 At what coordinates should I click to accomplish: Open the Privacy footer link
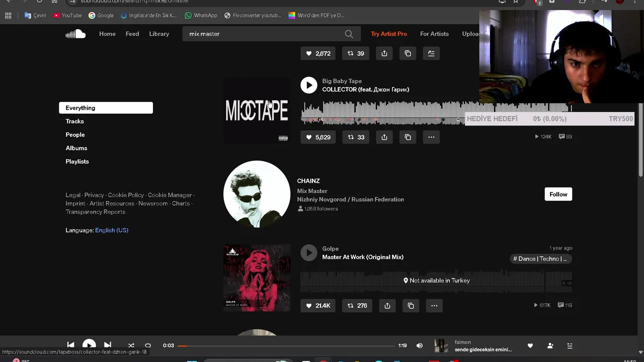coord(94,195)
